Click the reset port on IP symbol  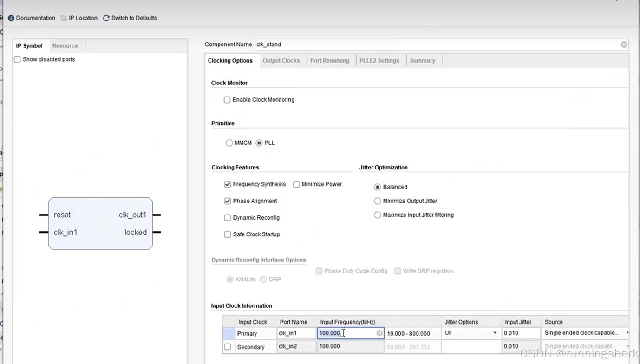coord(62,215)
